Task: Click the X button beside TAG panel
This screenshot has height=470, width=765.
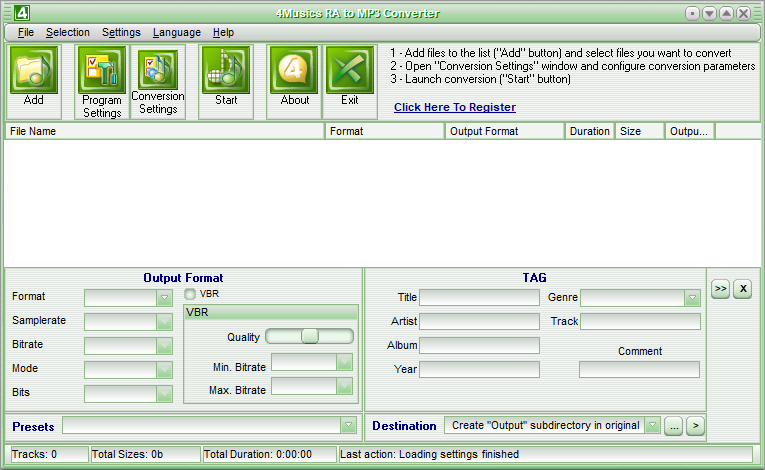Action: coord(743,289)
